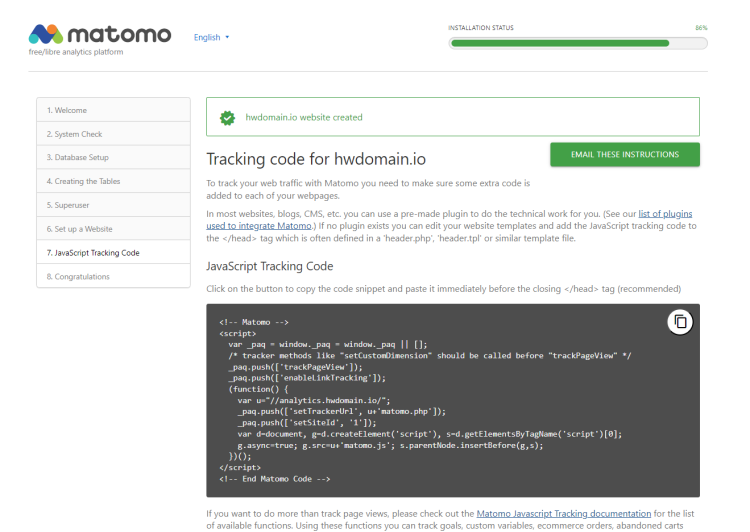The image size is (750, 532).
Task: Select step 1. Welcome in the sidebar
Action: pyautogui.click(x=113, y=110)
